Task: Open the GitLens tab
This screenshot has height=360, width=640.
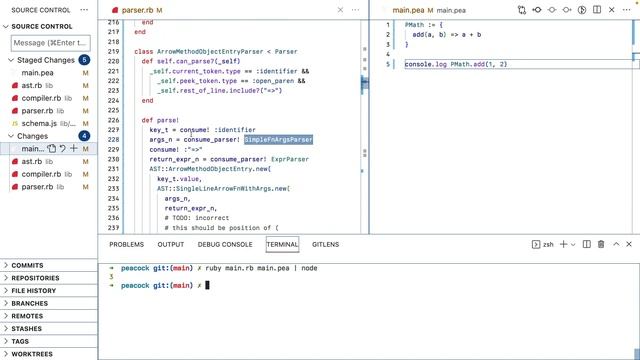Action: coord(325,244)
